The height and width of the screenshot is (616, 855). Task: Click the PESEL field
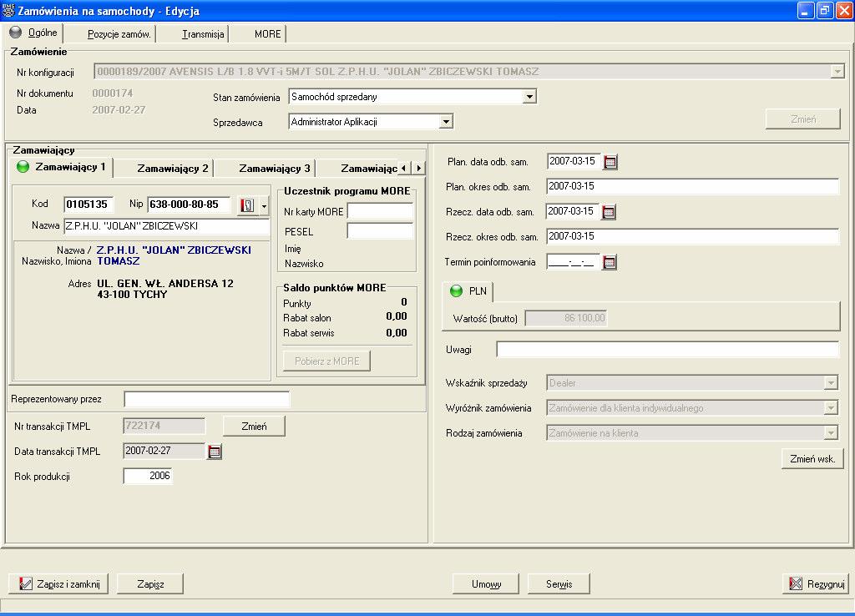pyautogui.click(x=380, y=231)
